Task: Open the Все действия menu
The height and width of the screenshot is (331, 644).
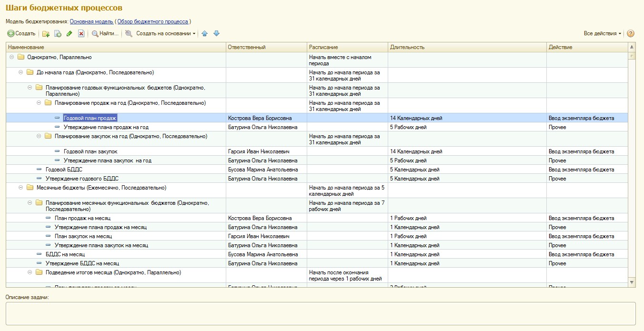Action: 603,34
